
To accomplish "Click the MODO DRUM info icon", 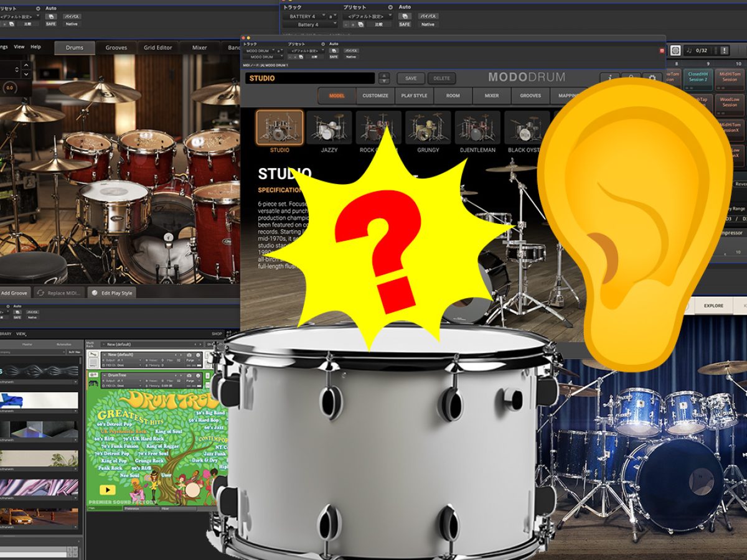I will pos(609,78).
